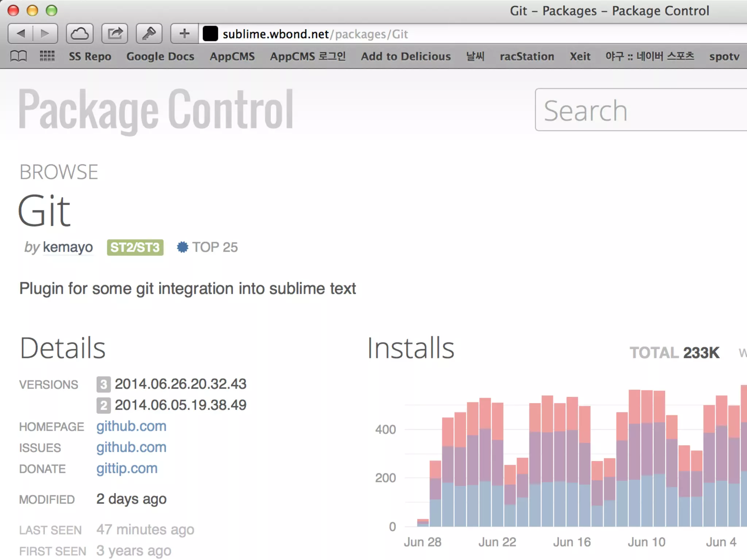Open the 날씨 bookmark
This screenshot has height=560, width=747.
pos(475,57)
